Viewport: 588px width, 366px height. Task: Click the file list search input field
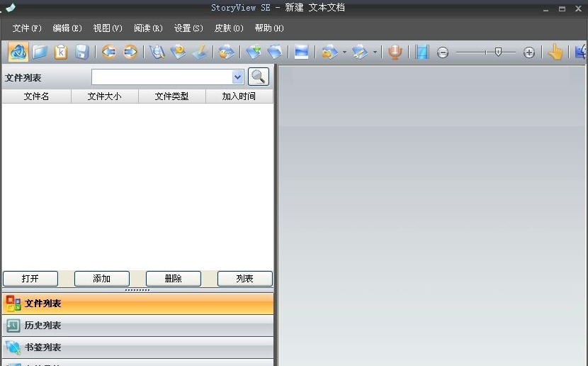tap(162, 77)
